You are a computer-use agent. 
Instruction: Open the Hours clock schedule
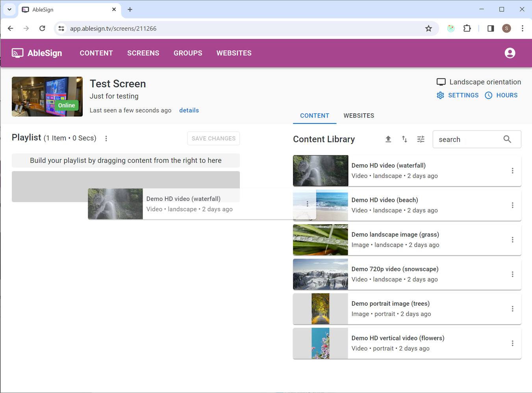[x=501, y=95]
